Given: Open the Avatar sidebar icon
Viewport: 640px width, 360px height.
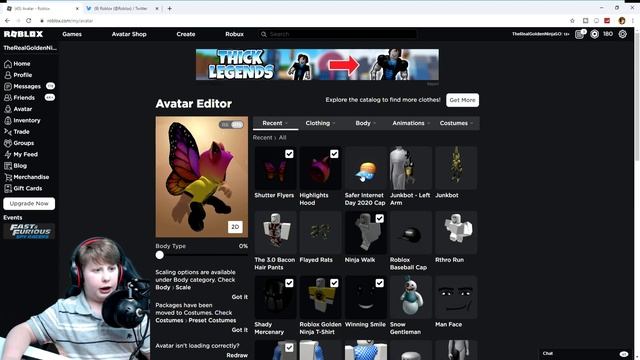Looking at the screenshot, I should click(8, 109).
